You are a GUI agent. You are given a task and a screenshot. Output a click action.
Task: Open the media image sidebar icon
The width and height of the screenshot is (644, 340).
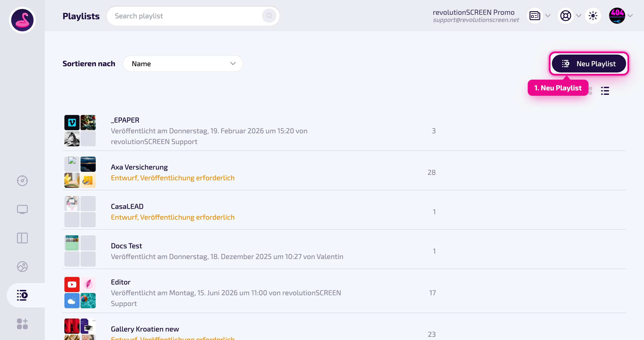coord(22,267)
